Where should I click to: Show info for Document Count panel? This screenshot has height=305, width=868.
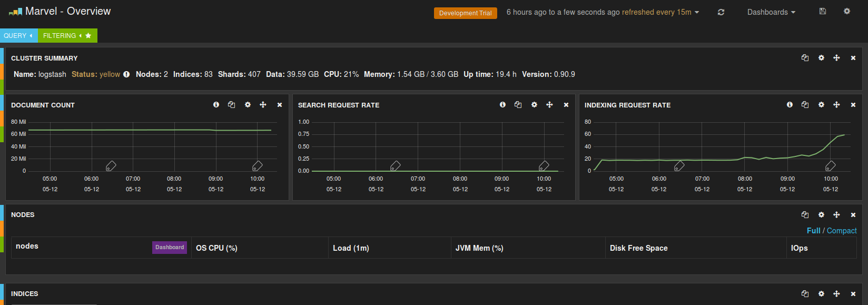pos(216,105)
